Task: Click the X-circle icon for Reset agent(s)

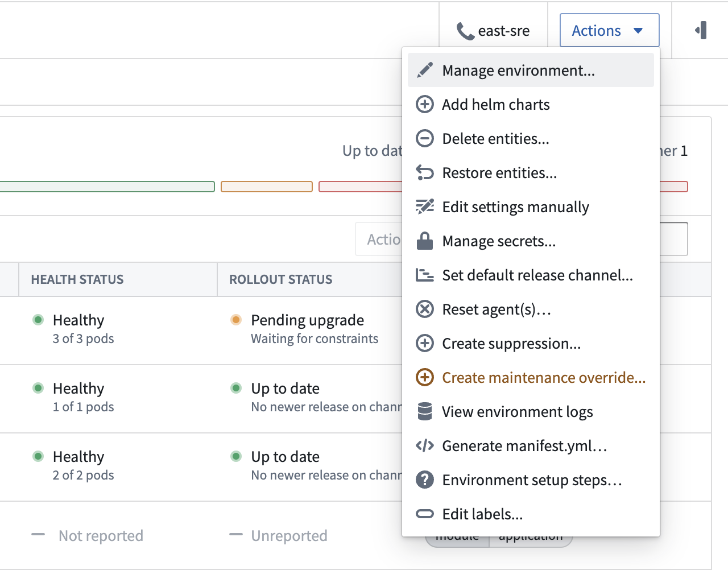Action: point(425,309)
